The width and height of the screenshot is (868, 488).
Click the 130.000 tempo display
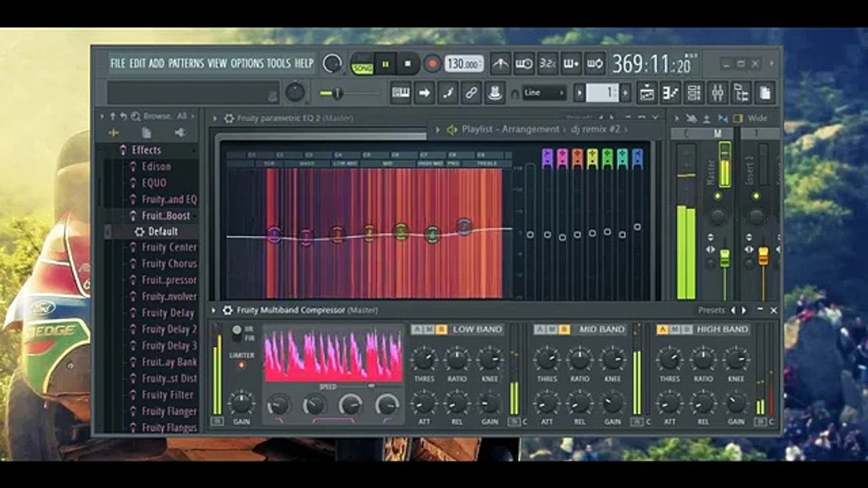[x=465, y=64]
